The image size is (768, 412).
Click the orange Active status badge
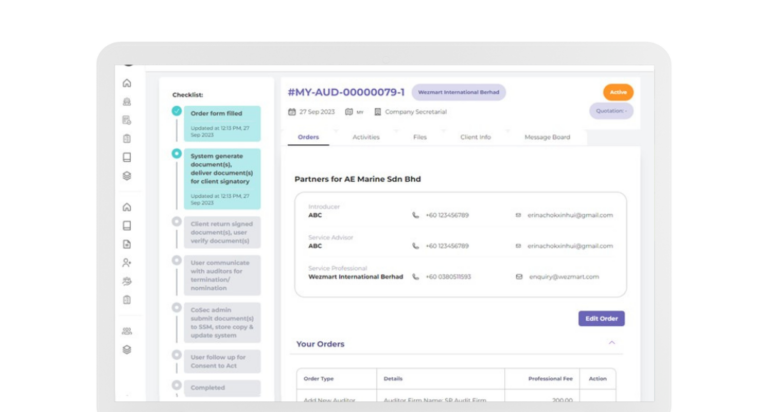pyautogui.click(x=618, y=92)
